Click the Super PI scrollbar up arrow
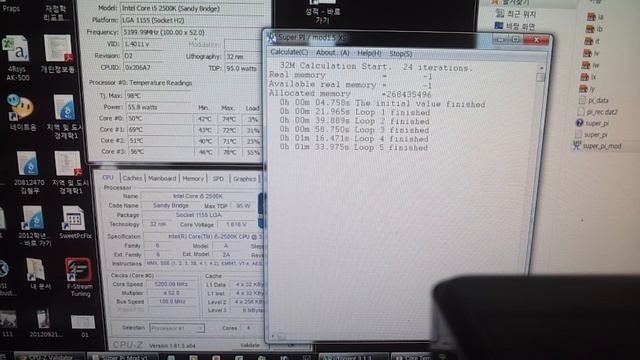The image size is (640, 360). tap(541, 68)
